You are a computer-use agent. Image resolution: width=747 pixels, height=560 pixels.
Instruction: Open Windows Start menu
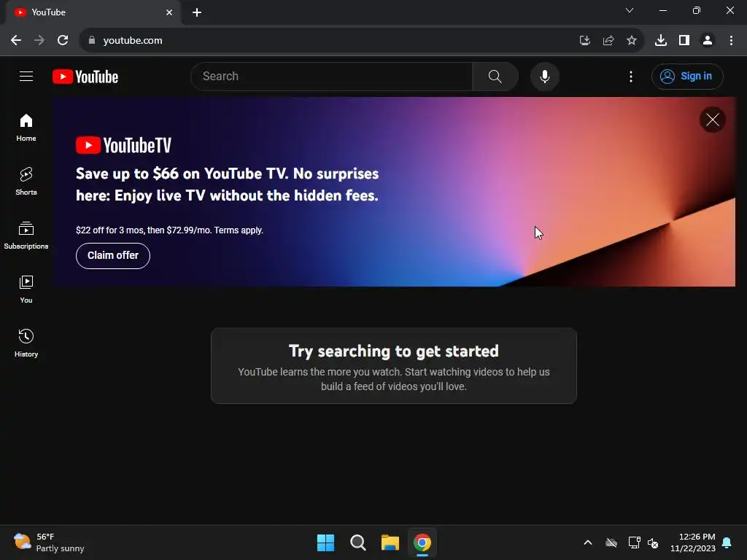pos(326,542)
